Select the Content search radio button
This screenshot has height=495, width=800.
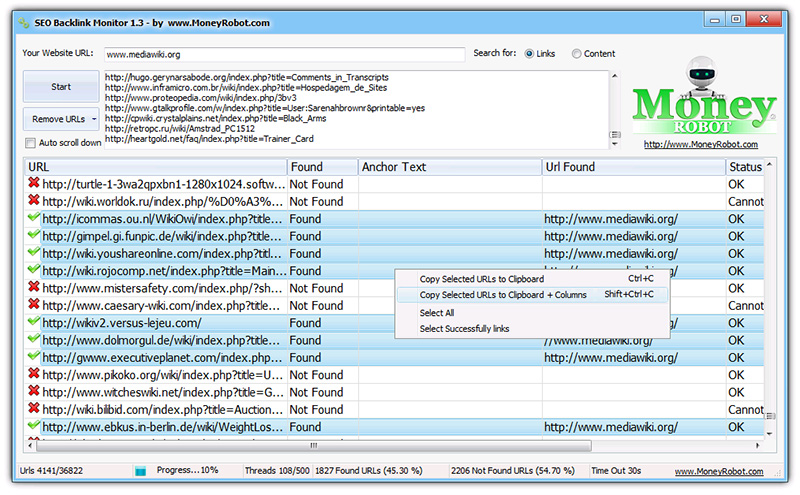click(x=577, y=54)
